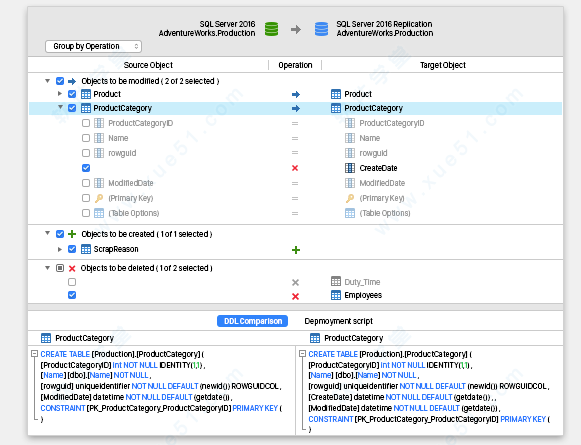Click the target CreateDate label
This screenshot has width=581, height=445.
(x=378, y=168)
